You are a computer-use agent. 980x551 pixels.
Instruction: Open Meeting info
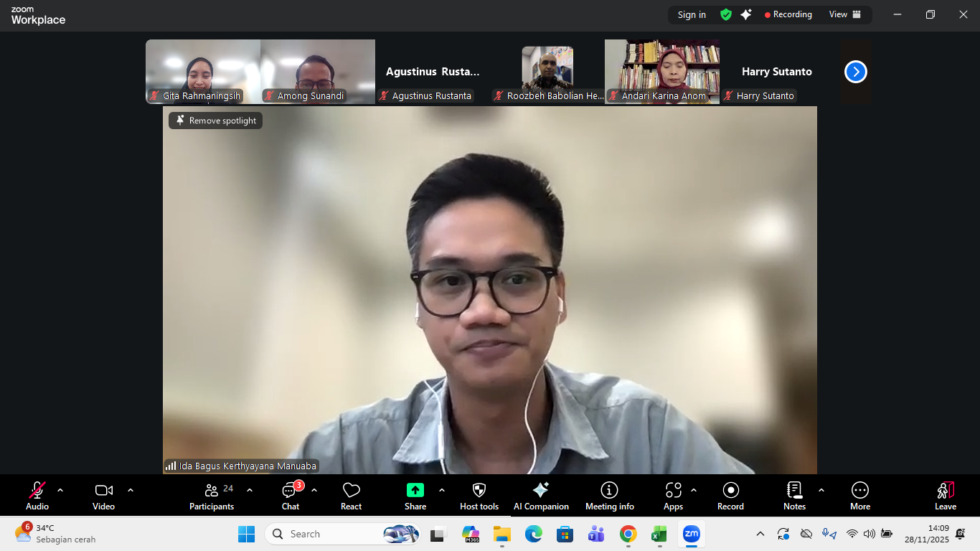[609, 491]
